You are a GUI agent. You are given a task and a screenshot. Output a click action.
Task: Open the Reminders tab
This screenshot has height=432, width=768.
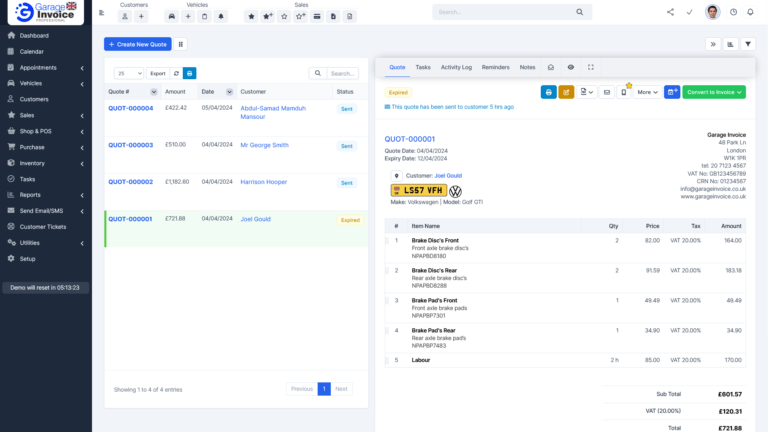pyautogui.click(x=495, y=67)
